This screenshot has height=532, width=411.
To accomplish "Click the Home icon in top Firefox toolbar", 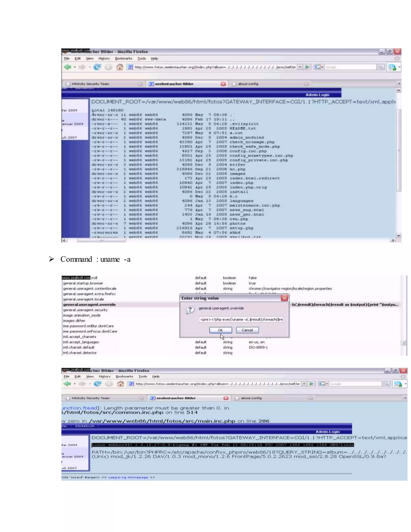I will pyautogui.click(x=119, y=67).
